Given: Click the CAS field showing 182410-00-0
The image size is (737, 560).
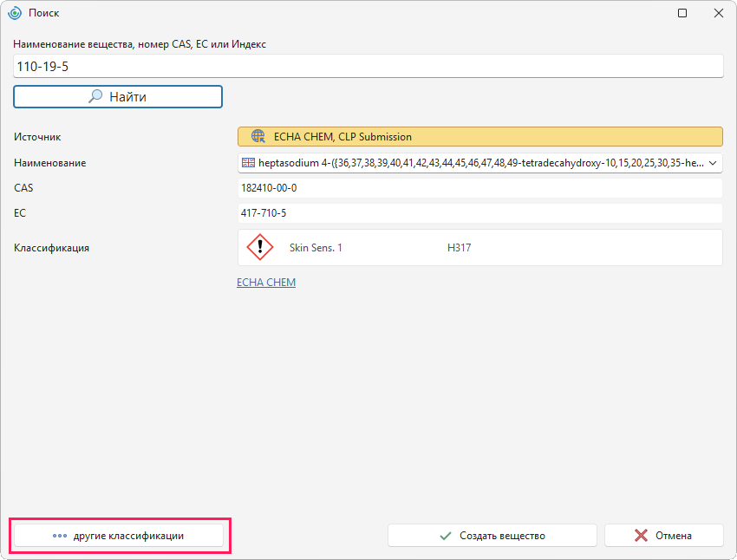Looking at the screenshot, I should [479, 188].
